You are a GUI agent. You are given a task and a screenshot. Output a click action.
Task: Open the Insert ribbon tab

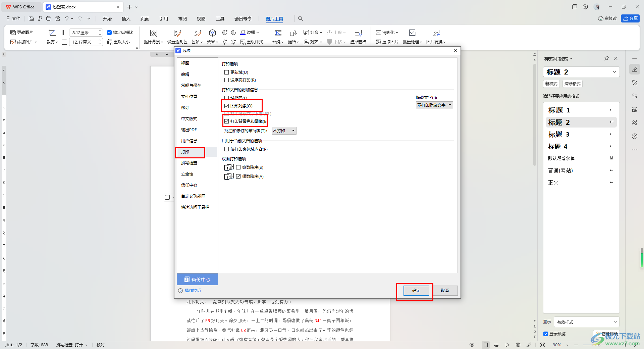point(126,19)
